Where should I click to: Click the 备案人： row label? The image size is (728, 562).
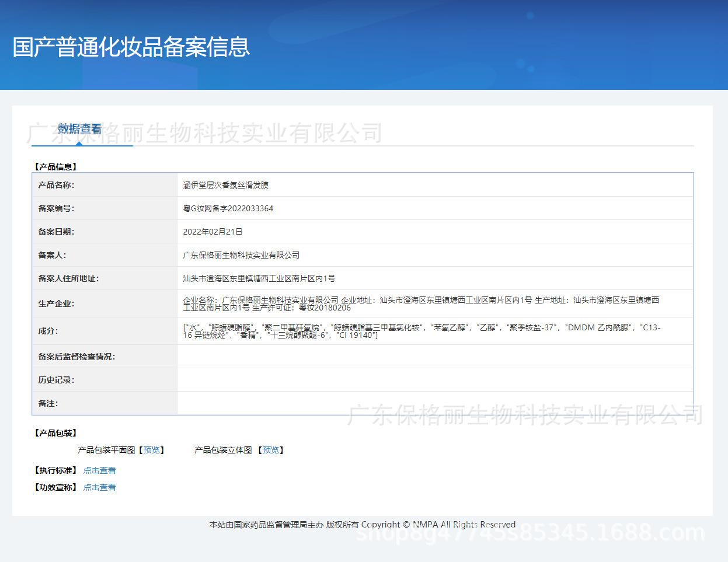pyautogui.click(x=52, y=255)
